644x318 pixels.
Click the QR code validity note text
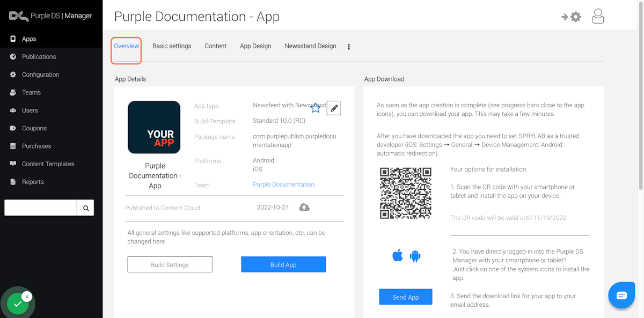point(509,218)
